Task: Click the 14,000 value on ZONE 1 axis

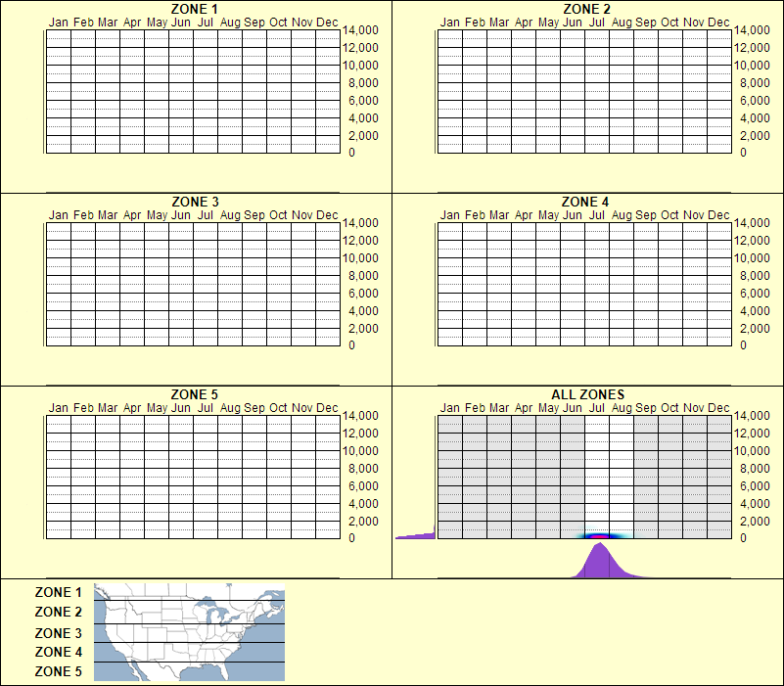Action: tap(360, 30)
